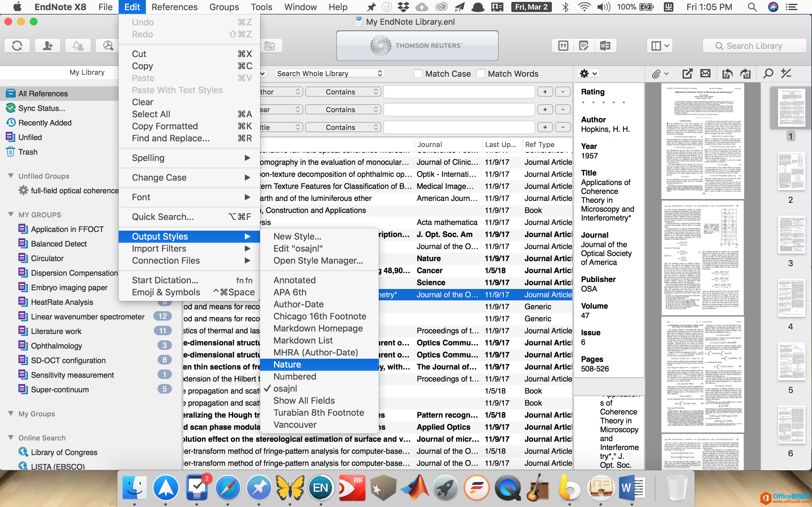Choose Open Style Manager menu item
The image size is (812, 507).
(x=318, y=260)
